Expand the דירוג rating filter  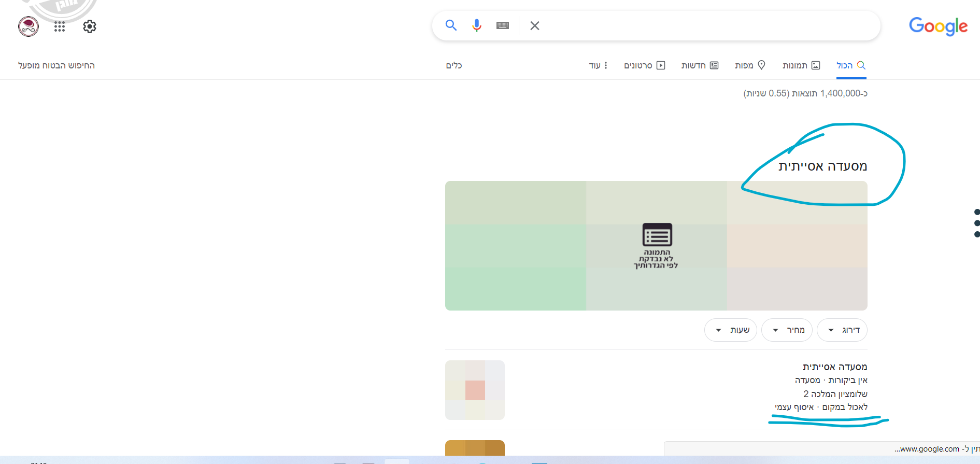point(842,330)
